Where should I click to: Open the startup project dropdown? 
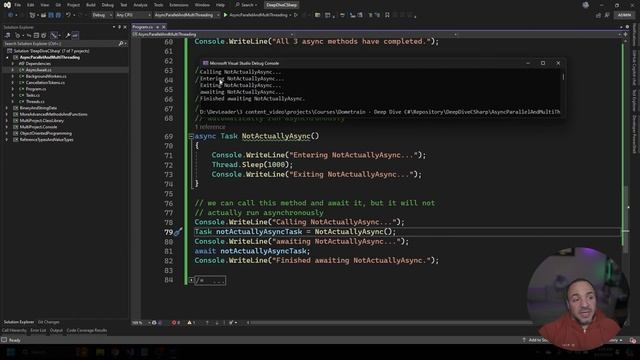tap(187, 15)
